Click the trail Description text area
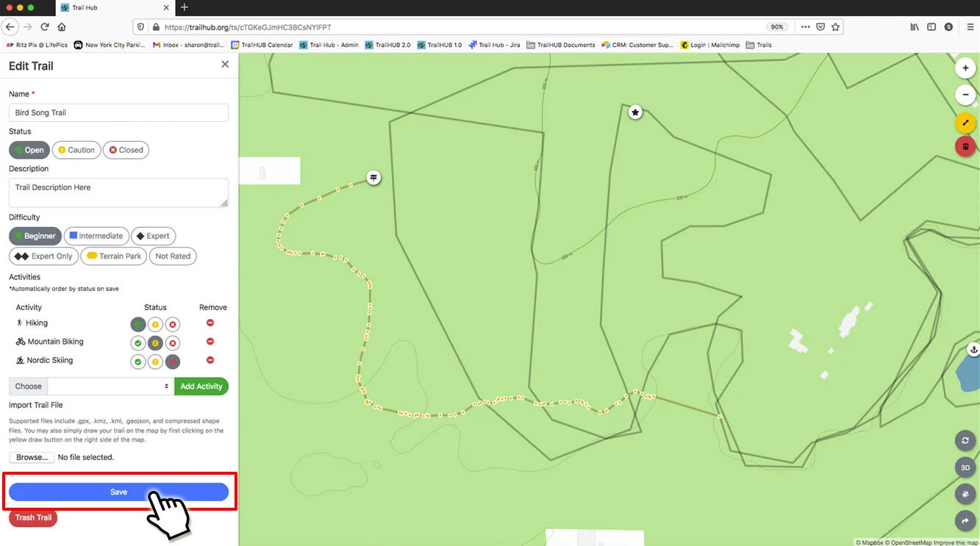The width and height of the screenshot is (980, 546). pos(118,193)
